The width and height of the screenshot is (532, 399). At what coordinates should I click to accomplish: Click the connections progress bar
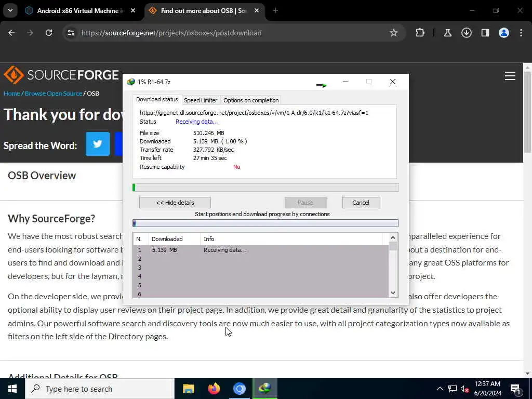point(265,223)
